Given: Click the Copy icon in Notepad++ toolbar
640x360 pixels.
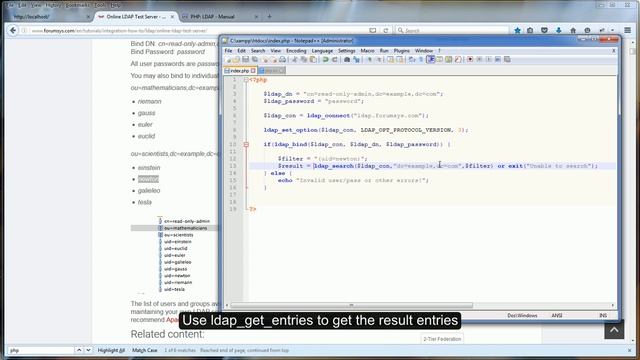Looking at the screenshot, I should click(304, 60).
